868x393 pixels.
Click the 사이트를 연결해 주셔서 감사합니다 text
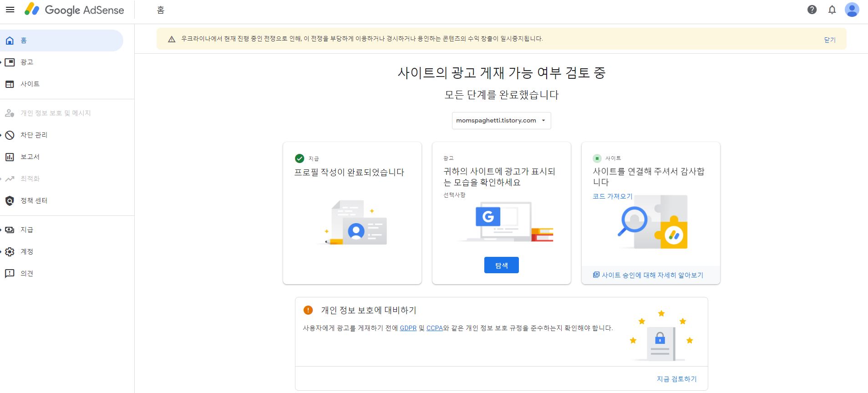648,177
